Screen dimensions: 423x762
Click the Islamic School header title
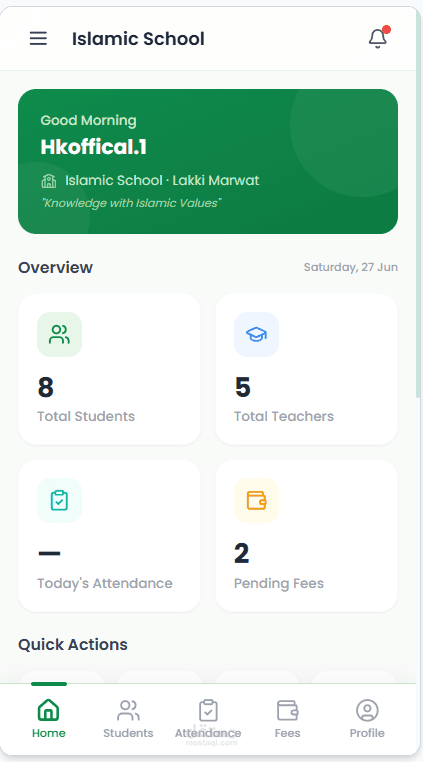(x=138, y=39)
